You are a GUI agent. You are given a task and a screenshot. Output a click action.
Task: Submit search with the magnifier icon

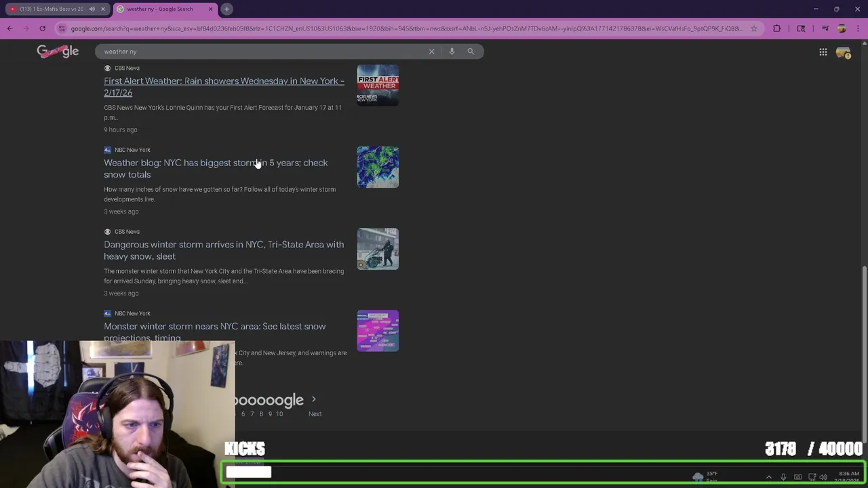471,52
